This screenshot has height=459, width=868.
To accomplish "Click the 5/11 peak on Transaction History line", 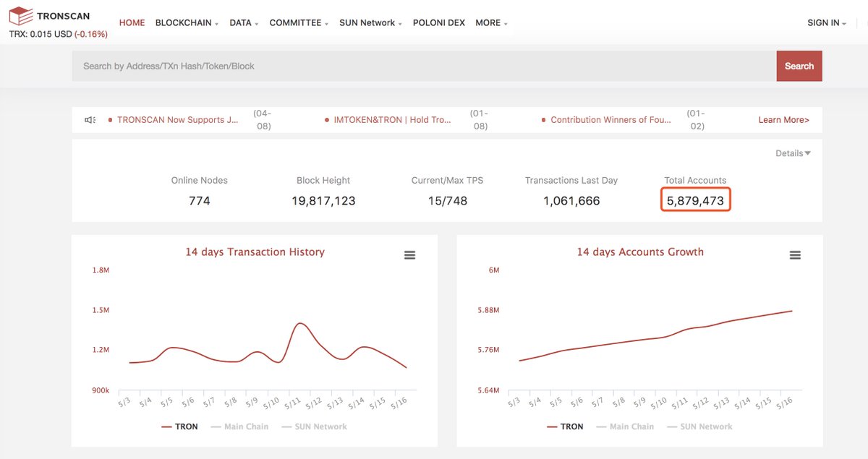I will [300, 324].
